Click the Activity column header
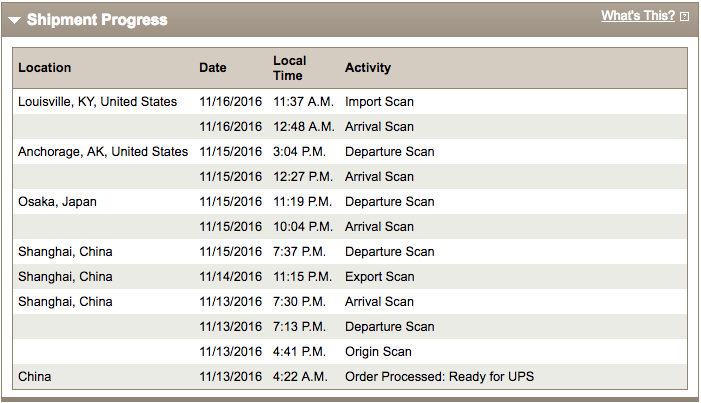 click(368, 68)
